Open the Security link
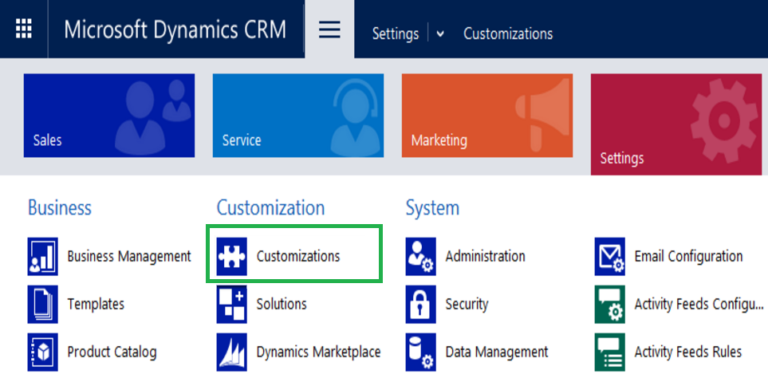 point(467,304)
